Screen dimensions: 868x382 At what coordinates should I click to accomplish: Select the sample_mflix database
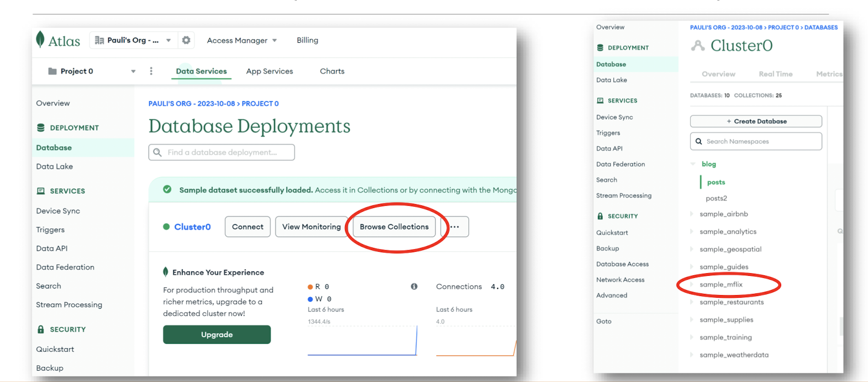pos(721,285)
